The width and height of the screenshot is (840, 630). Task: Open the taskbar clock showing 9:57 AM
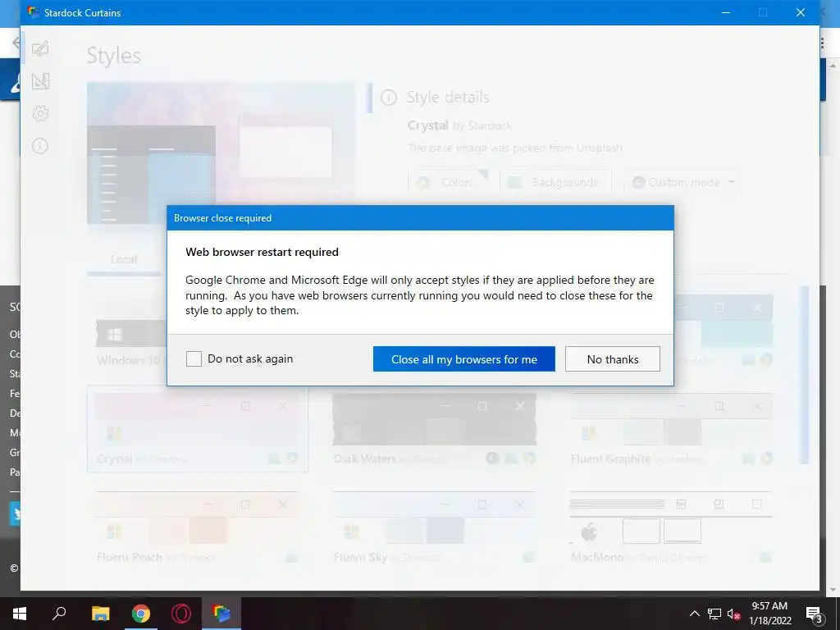pyautogui.click(x=769, y=614)
